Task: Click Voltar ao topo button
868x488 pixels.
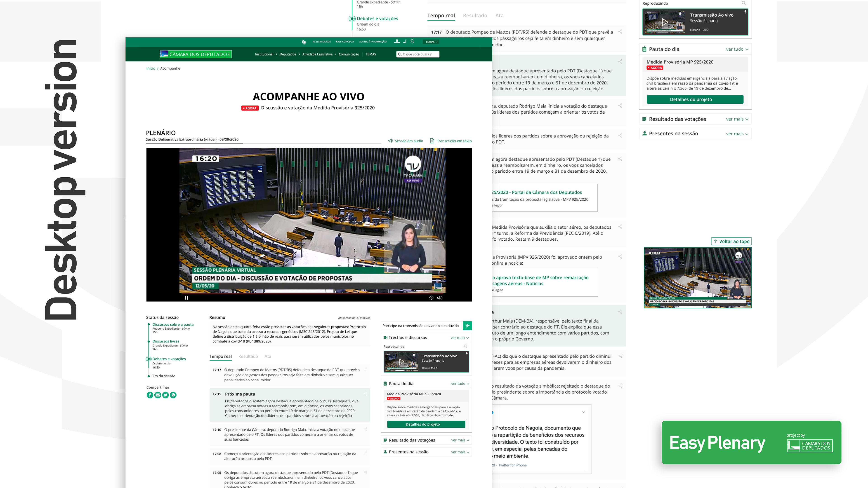Action: tap(731, 241)
